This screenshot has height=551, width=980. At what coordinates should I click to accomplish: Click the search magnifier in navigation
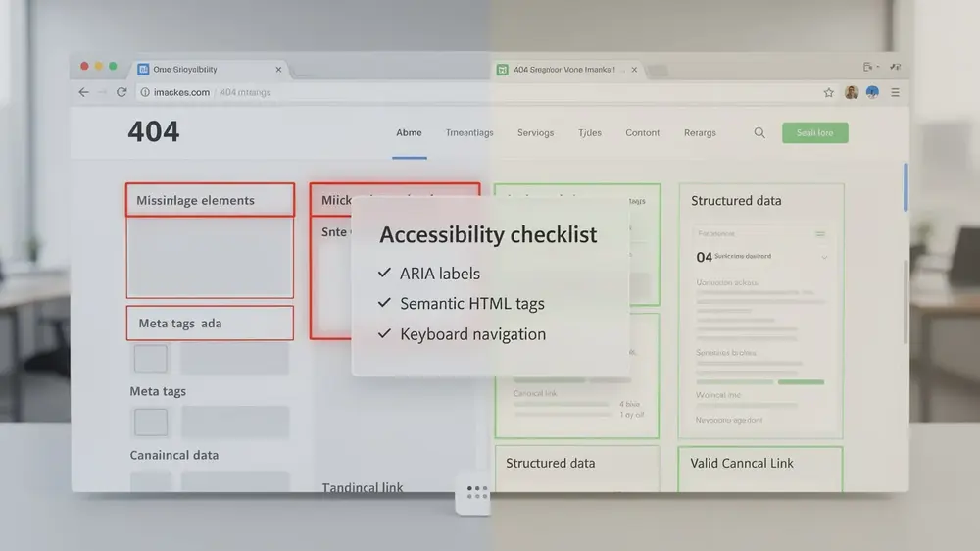click(x=759, y=132)
